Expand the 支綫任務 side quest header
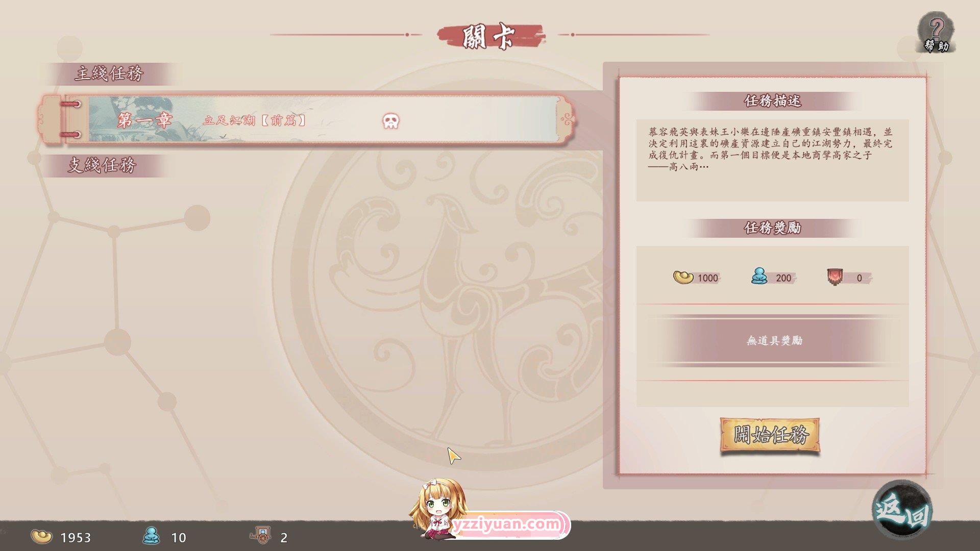Viewport: 980px width, 551px height. tap(102, 165)
